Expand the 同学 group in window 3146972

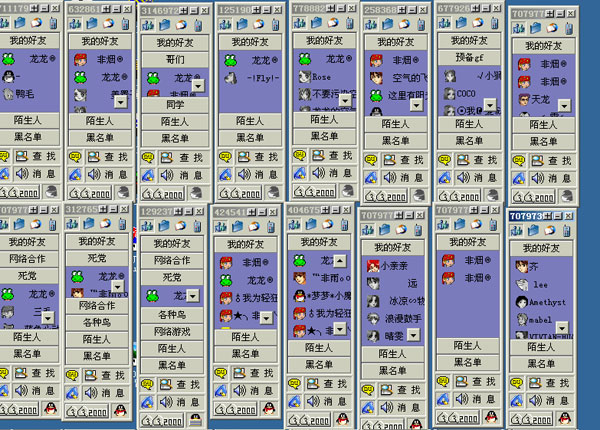[175, 104]
